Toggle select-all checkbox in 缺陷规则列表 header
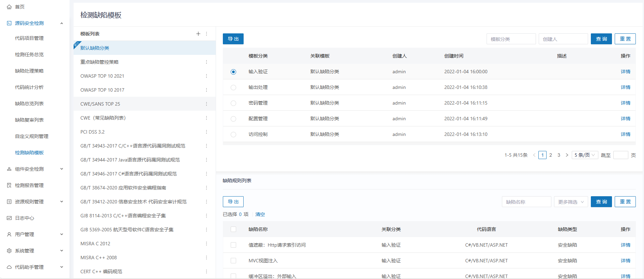 (233, 229)
